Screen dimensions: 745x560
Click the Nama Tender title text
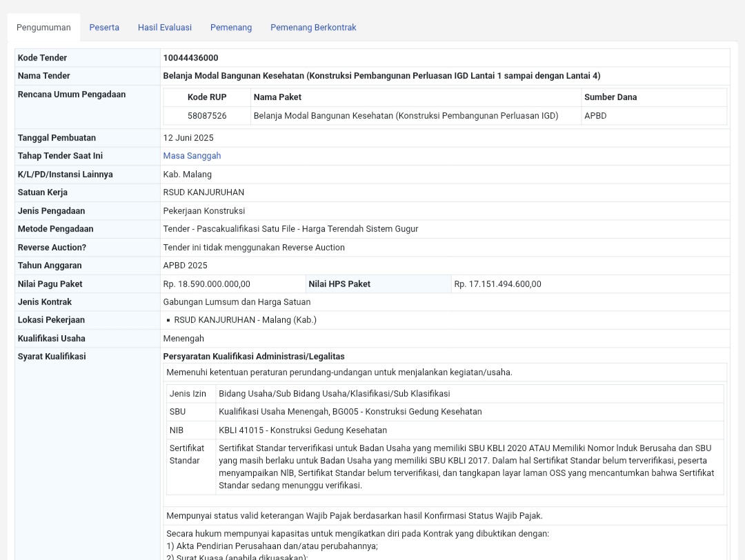tap(381, 76)
